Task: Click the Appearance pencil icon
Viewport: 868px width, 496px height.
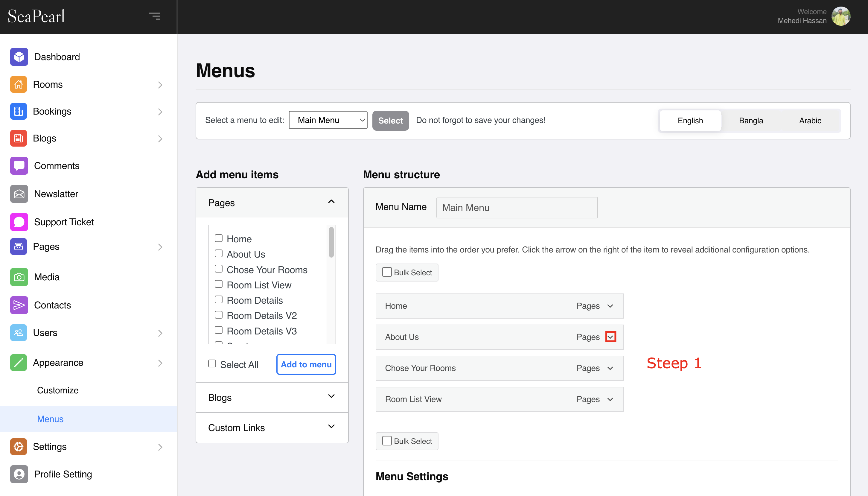Action: point(19,363)
